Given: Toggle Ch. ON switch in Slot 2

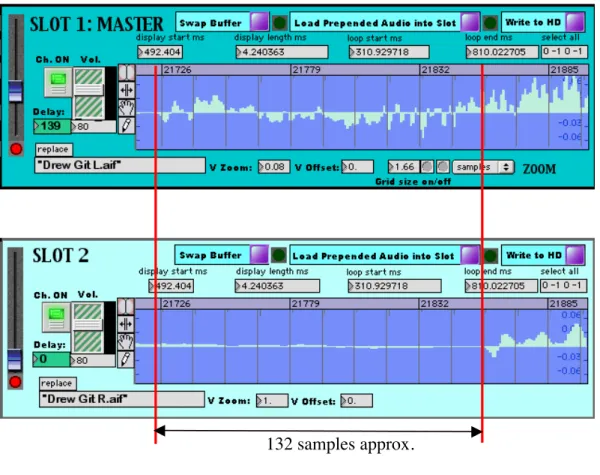Looking at the screenshot, I should pos(56,317).
